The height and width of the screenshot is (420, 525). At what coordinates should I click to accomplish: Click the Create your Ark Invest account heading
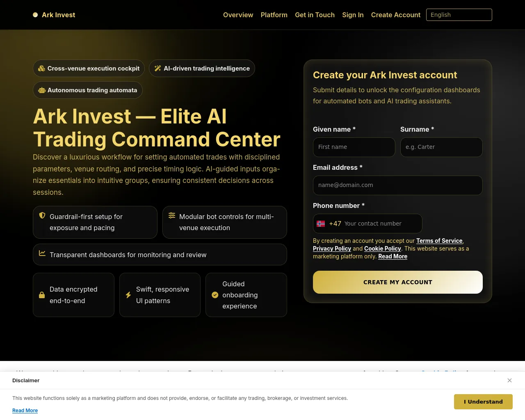385,75
